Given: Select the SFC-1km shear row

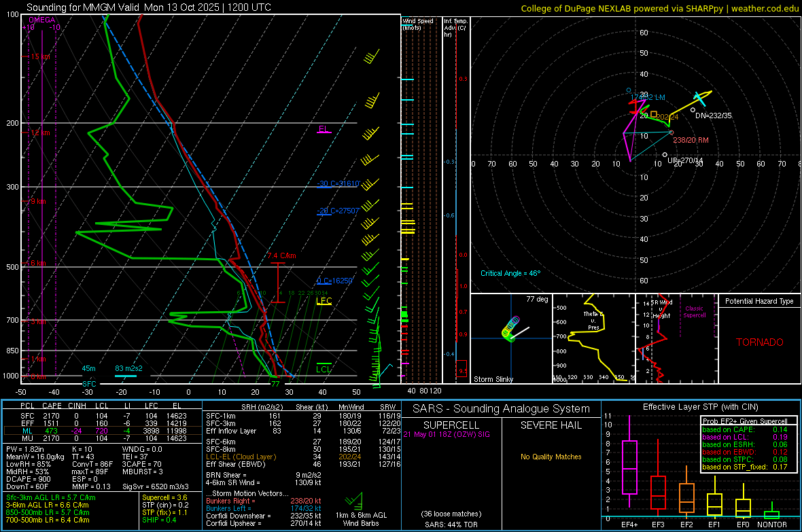Looking at the screenshot, I should tap(303, 416).
